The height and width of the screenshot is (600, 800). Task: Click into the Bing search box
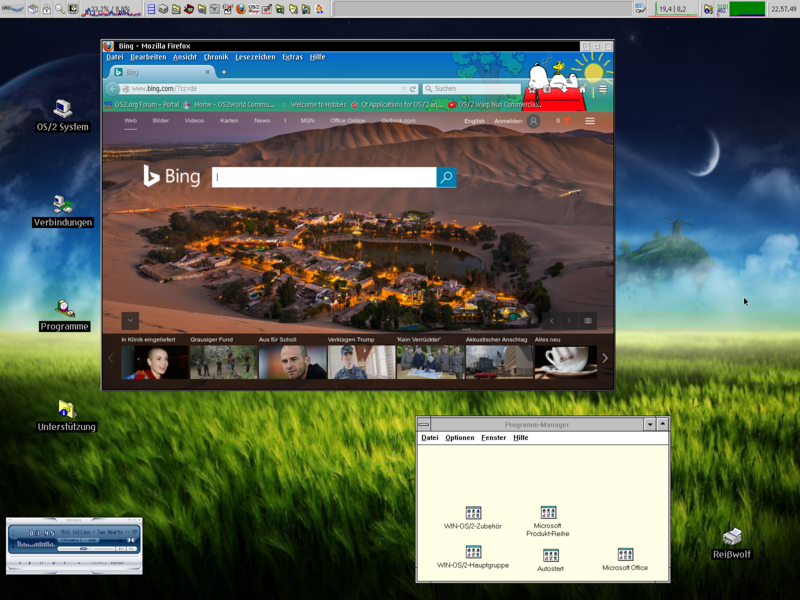324,177
